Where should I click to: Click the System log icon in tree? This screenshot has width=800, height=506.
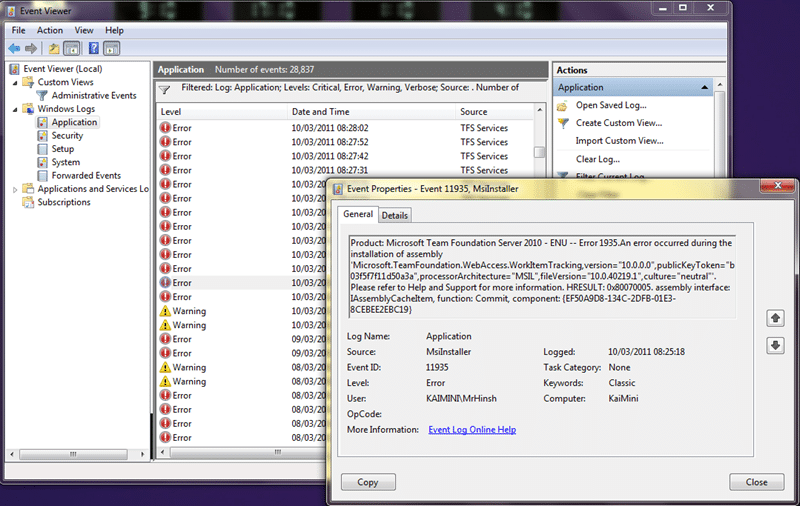click(x=43, y=162)
